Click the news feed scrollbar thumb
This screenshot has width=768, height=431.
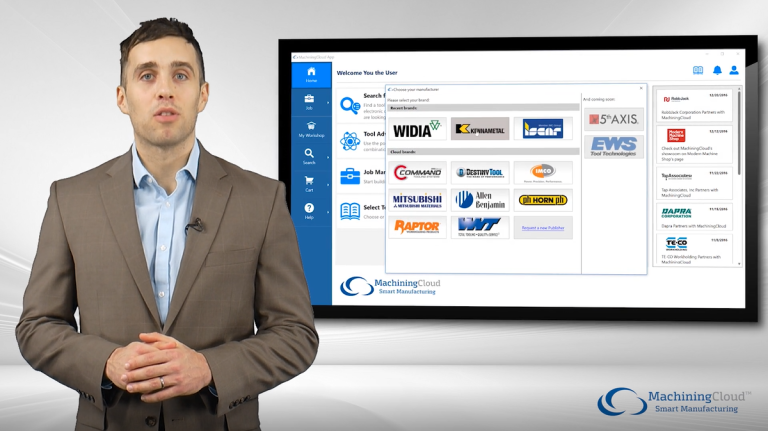pos(739,132)
